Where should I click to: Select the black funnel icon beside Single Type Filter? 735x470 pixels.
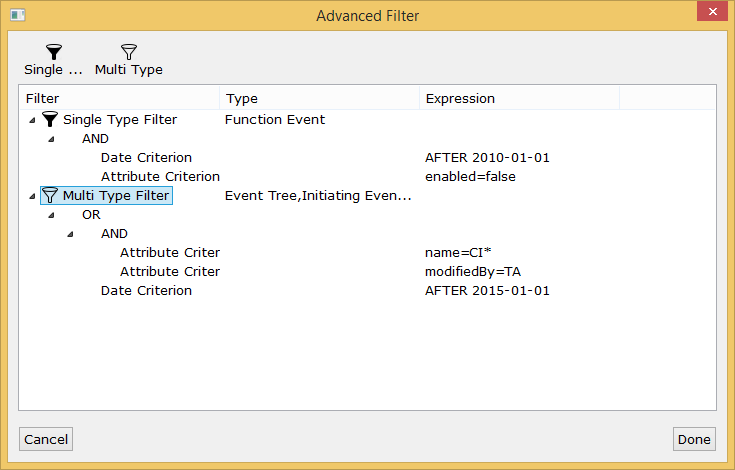[50, 119]
